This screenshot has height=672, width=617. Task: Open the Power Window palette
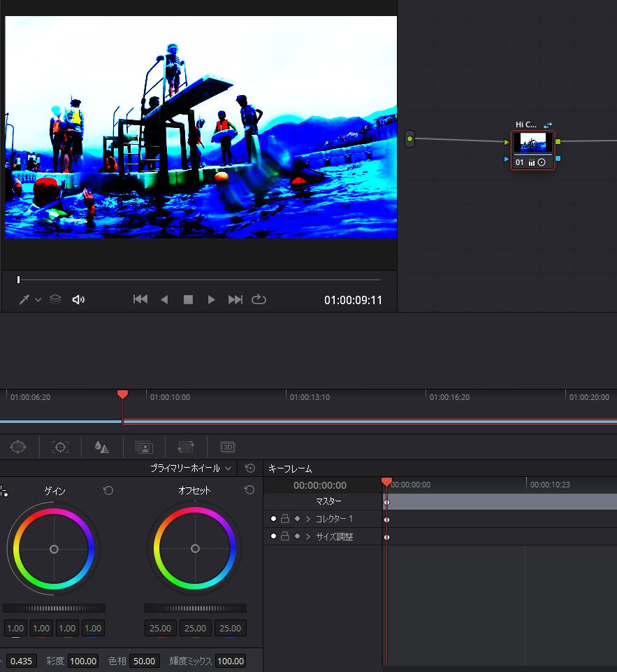18,447
